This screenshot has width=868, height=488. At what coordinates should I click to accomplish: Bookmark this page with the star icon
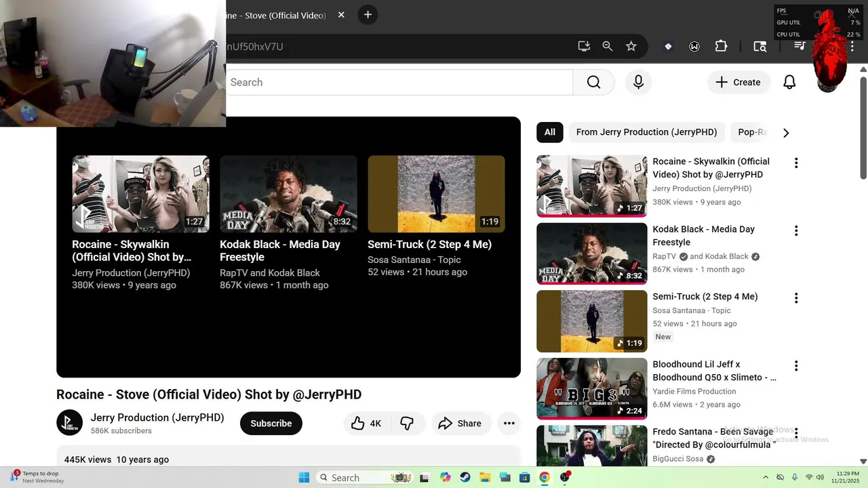[631, 46]
